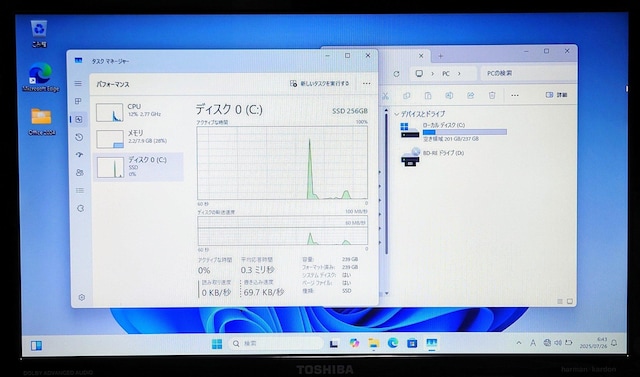Open File Explorer from taskbar
640x377 pixels.
pyautogui.click(x=373, y=344)
